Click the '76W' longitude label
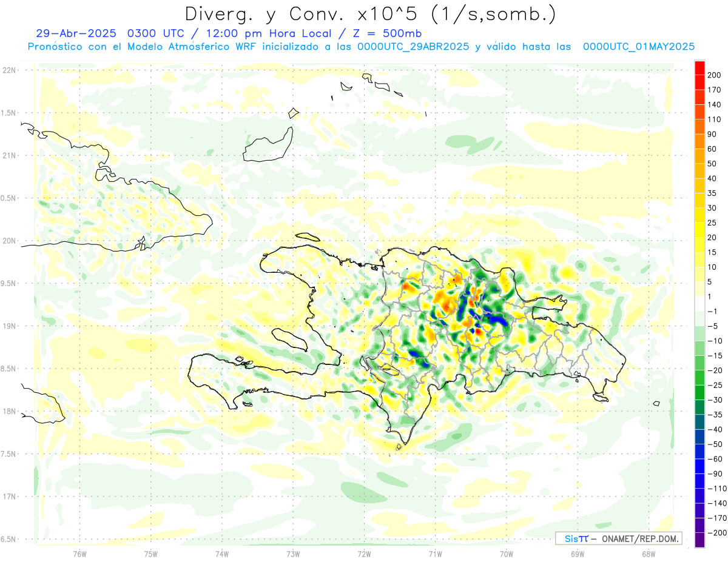728x562 pixels. pos(79,554)
